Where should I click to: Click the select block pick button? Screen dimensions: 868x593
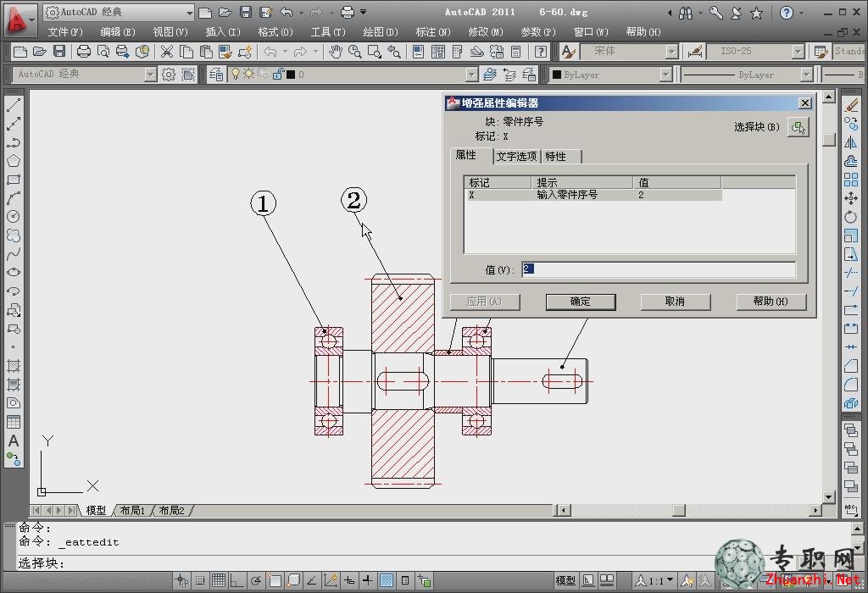point(798,127)
